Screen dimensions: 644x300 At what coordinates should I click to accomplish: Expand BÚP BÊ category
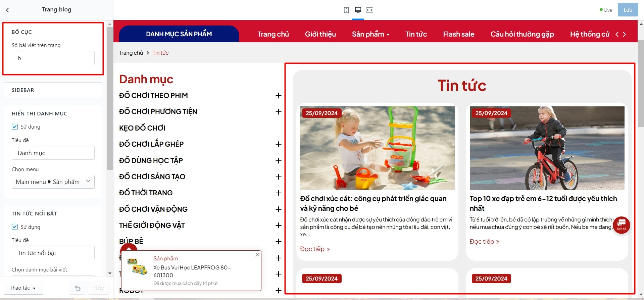coord(278,242)
